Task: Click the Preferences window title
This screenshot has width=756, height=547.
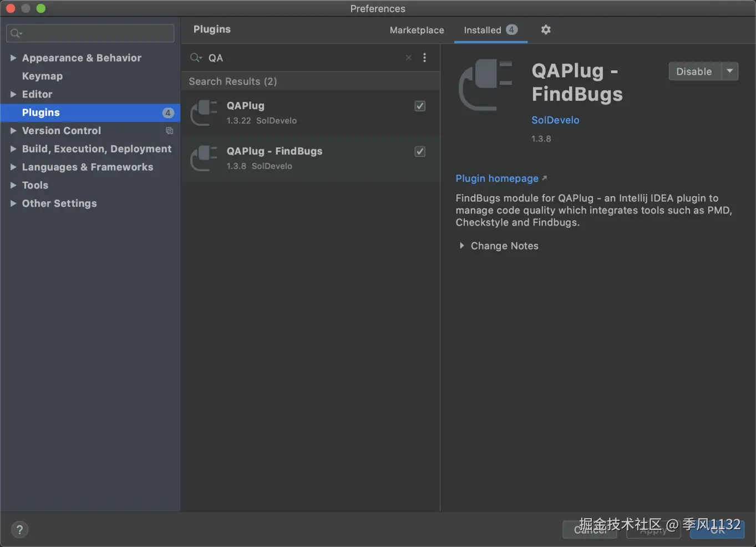Action: click(x=378, y=8)
